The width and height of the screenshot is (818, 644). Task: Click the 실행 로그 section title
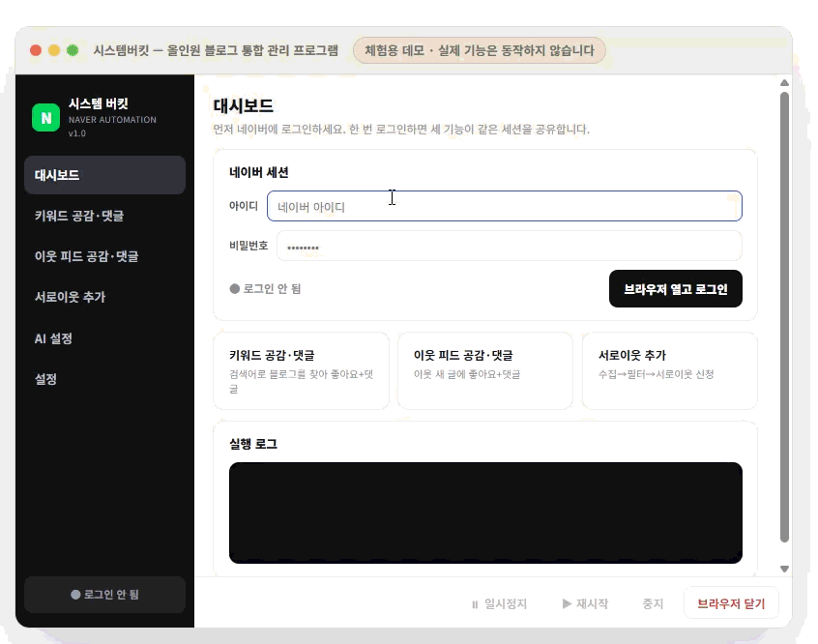[x=253, y=444]
